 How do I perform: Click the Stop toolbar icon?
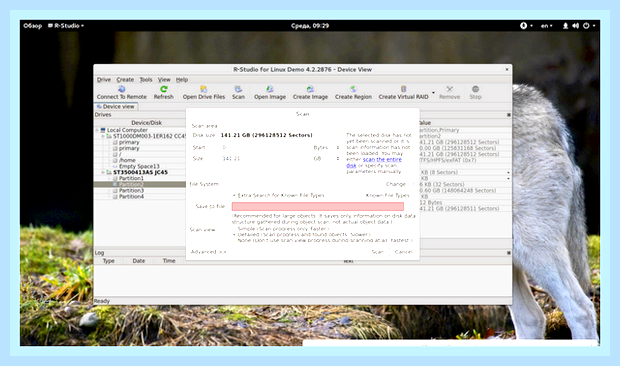[x=475, y=89]
